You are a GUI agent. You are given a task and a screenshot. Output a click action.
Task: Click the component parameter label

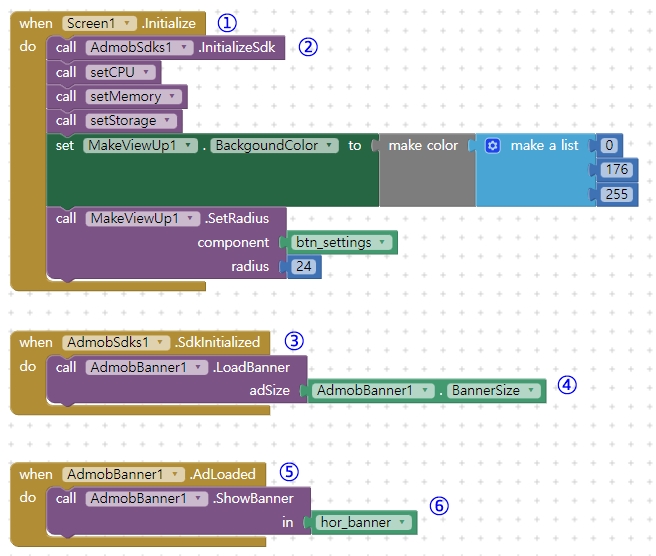pyautogui.click(x=233, y=243)
